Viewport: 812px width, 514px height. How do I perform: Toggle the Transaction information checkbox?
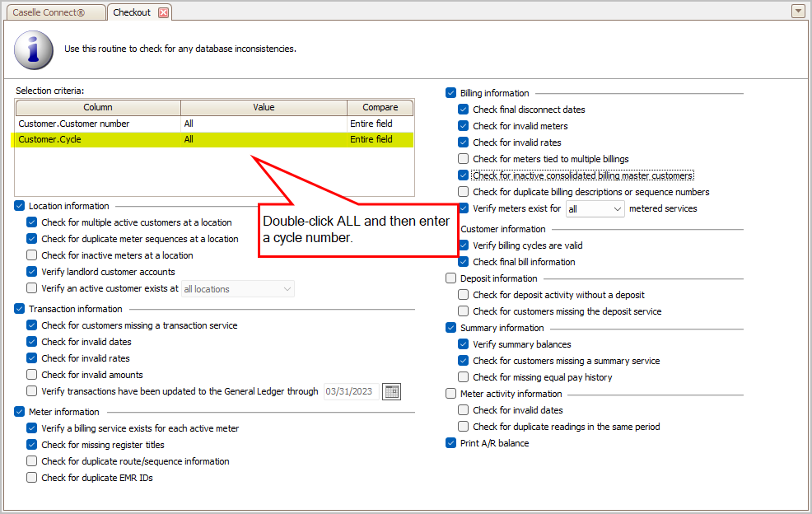[x=20, y=309]
